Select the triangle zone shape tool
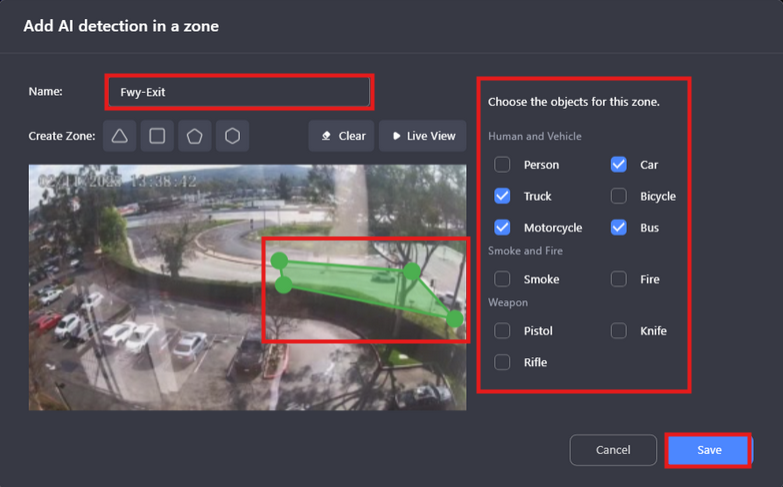The width and height of the screenshot is (783, 487). click(x=119, y=136)
